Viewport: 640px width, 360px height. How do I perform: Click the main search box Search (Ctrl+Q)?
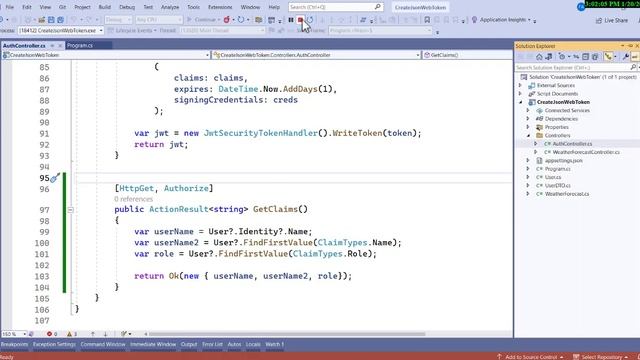click(336, 7)
